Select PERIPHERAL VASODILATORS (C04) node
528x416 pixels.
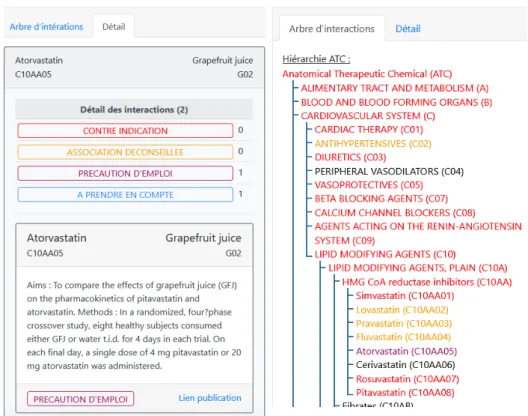389,171
